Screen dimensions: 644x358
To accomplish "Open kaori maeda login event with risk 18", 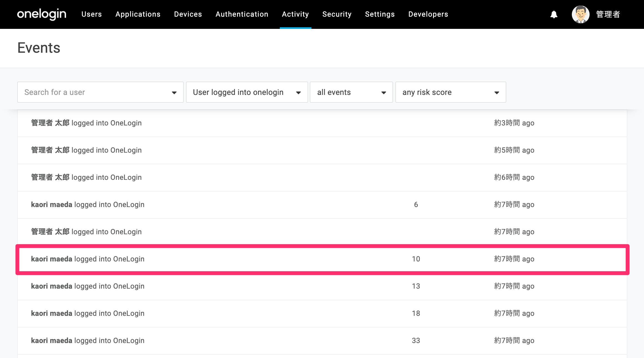I will click(x=322, y=313).
